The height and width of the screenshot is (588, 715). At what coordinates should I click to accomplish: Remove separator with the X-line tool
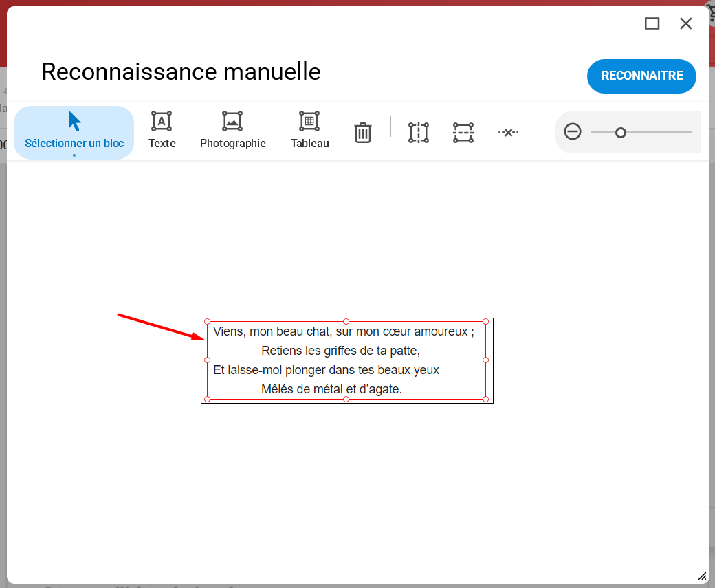(x=508, y=133)
